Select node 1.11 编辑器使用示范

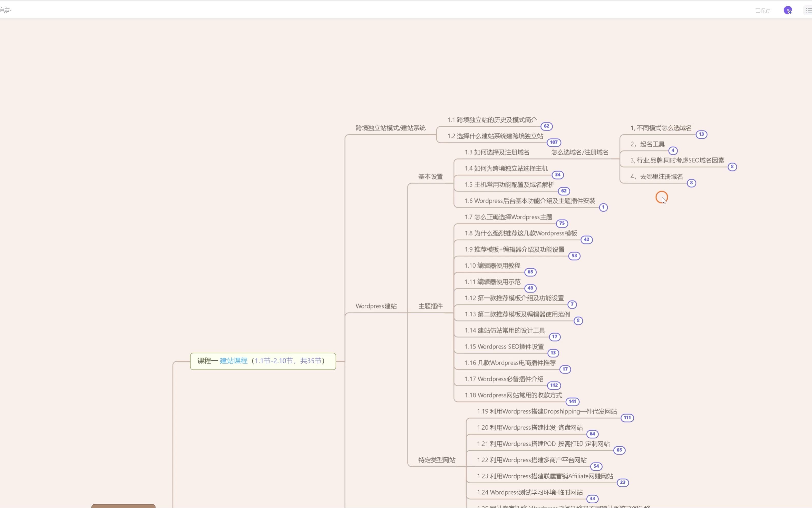[492, 282]
